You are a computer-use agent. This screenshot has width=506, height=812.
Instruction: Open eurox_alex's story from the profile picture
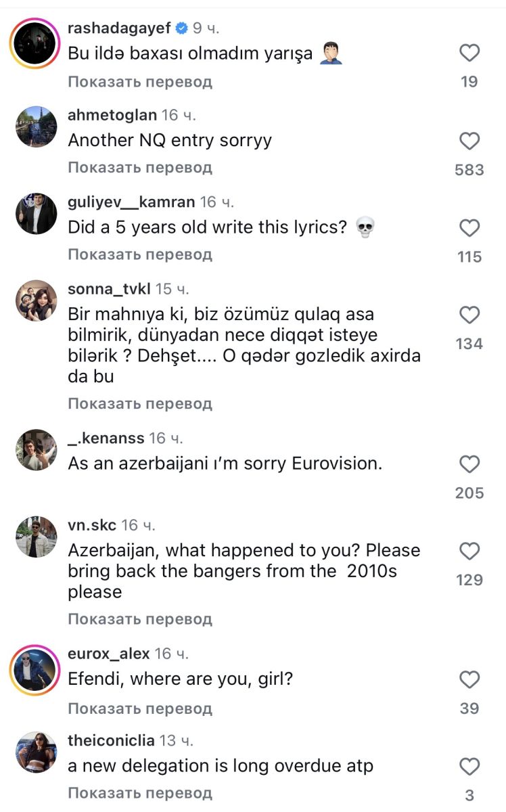tap(36, 671)
